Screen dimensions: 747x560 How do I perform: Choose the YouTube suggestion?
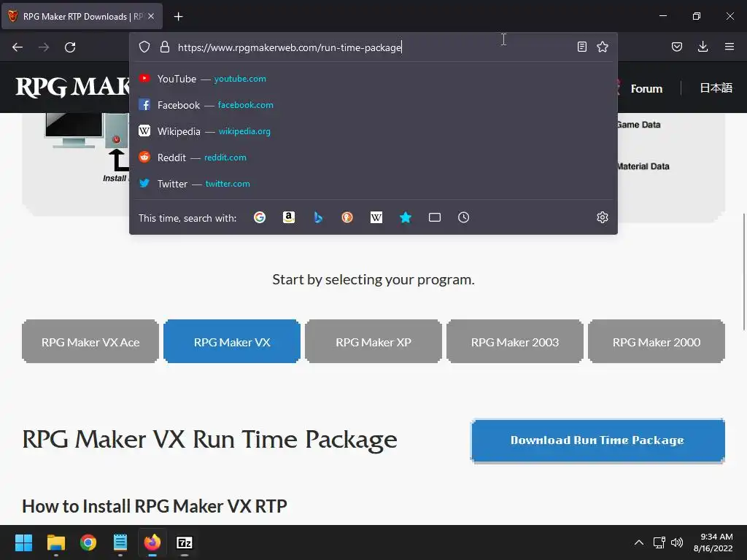[373, 79]
